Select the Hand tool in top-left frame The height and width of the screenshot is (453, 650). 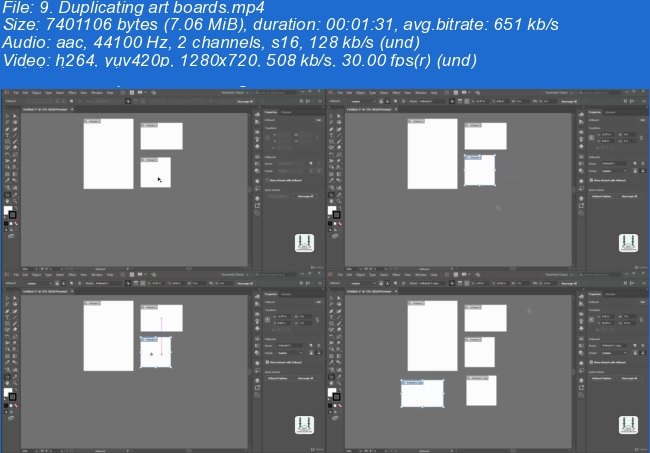pyautogui.click(x=7, y=201)
